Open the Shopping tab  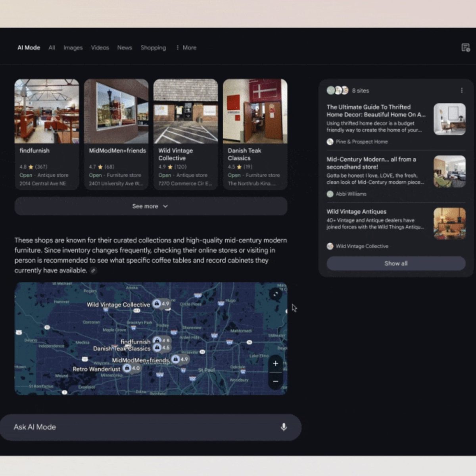point(153,48)
